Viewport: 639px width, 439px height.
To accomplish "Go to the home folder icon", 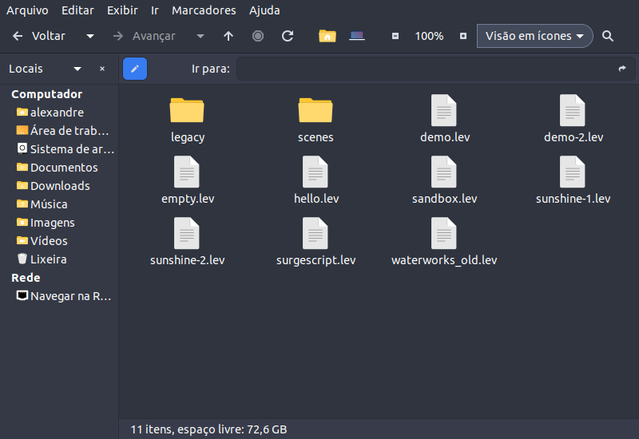I will tap(327, 36).
